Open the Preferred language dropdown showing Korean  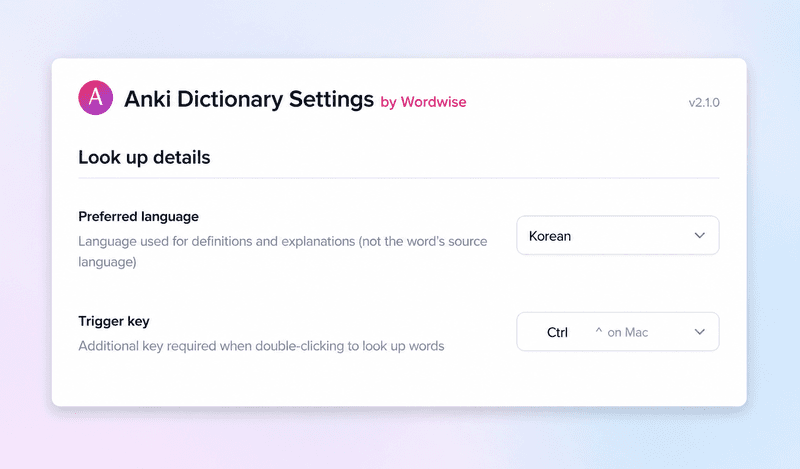pos(618,235)
